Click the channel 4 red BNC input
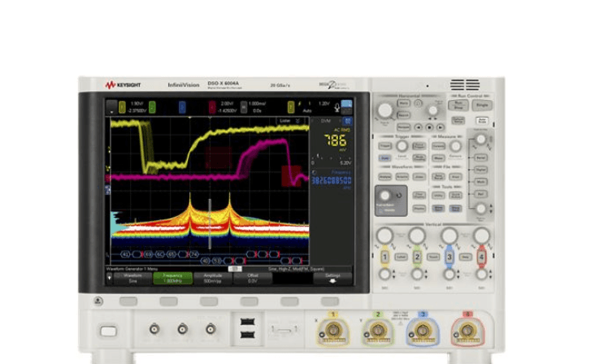Viewport: 591px width, 364px height. [x=467, y=331]
